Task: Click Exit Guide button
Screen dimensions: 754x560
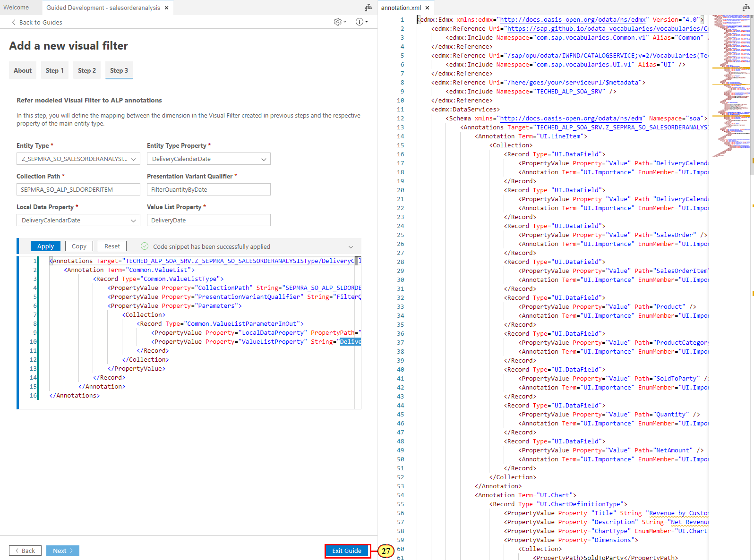Action: (347, 551)
